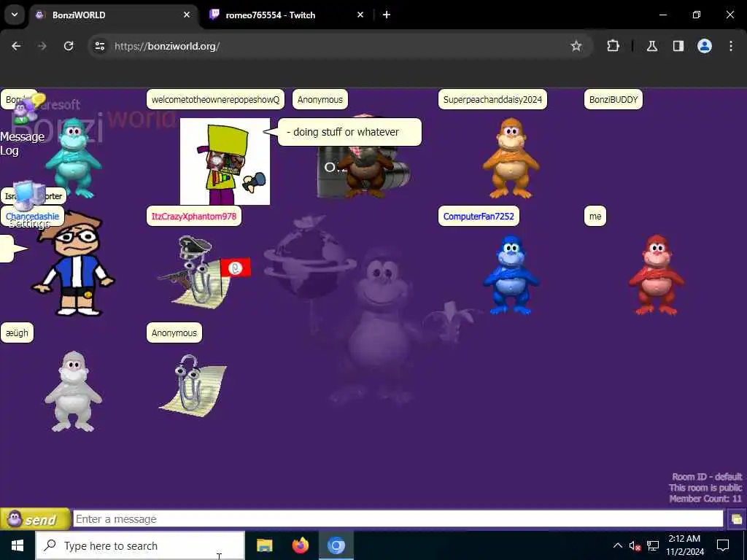The height and width of the screenshot is (560, 747).
Task: Click the Chancedashie name tag
Action: (32, 216)
